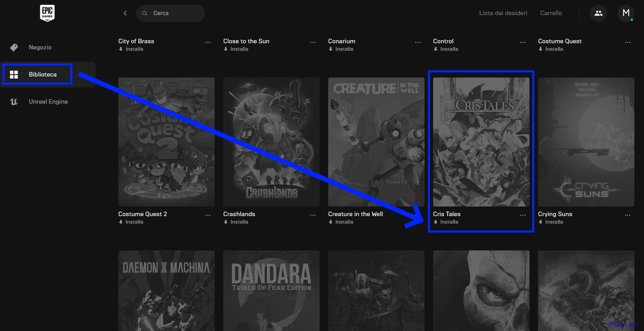
Task: Open the Costume Quest 2 cover art
Action: pyautogui.click(x=166, y=142)
